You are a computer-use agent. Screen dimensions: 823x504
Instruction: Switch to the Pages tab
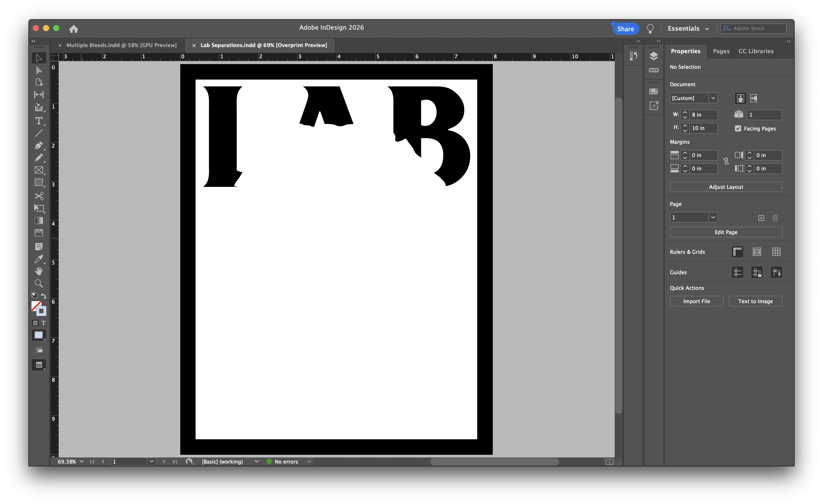[721, 51]
